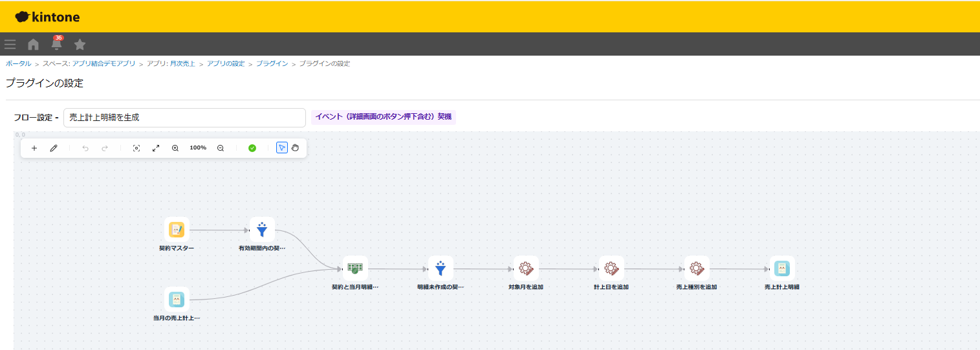Click the フロー設定 label
Image resolution: width=980 pixels, height=350 pixels.
(36, 118)
